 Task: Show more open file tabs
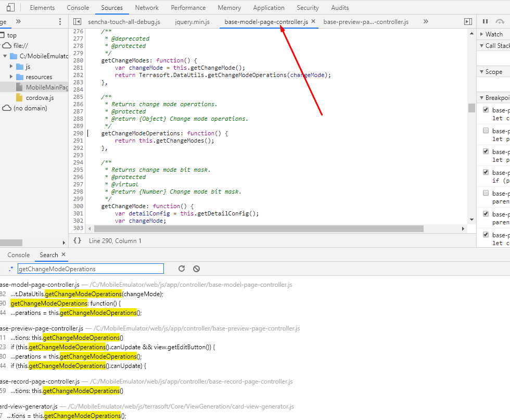(x=426, y=21)
